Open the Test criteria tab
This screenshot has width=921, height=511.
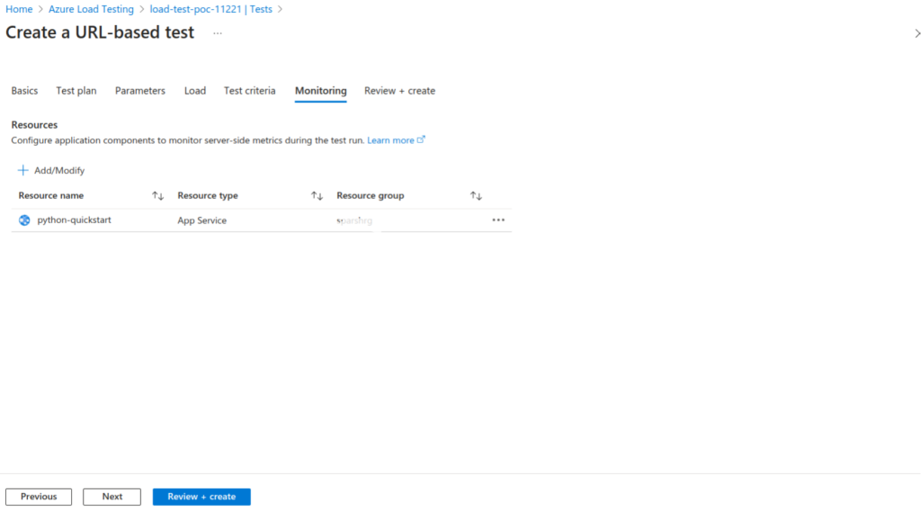[x=250, y=91]
